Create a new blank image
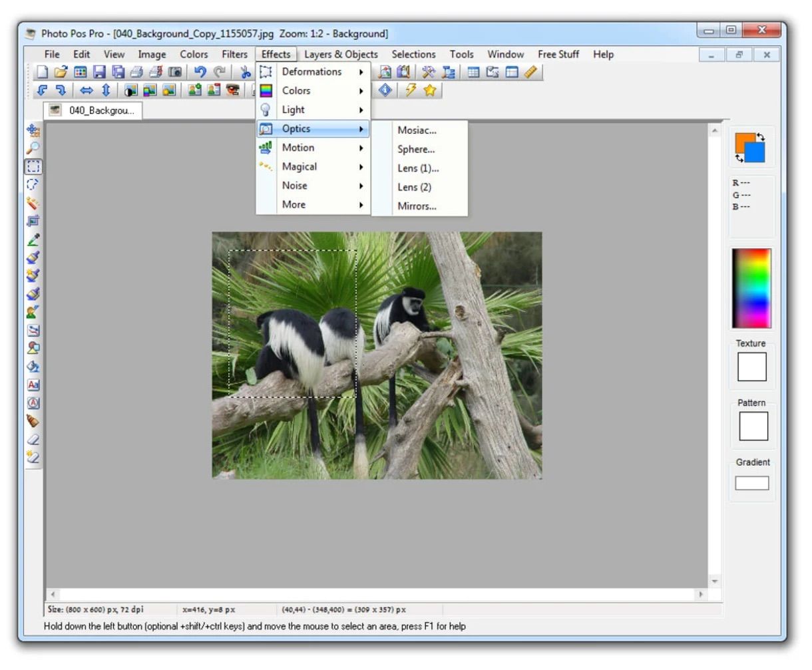The height and width of the screenshot is (670, 812). 43,72
